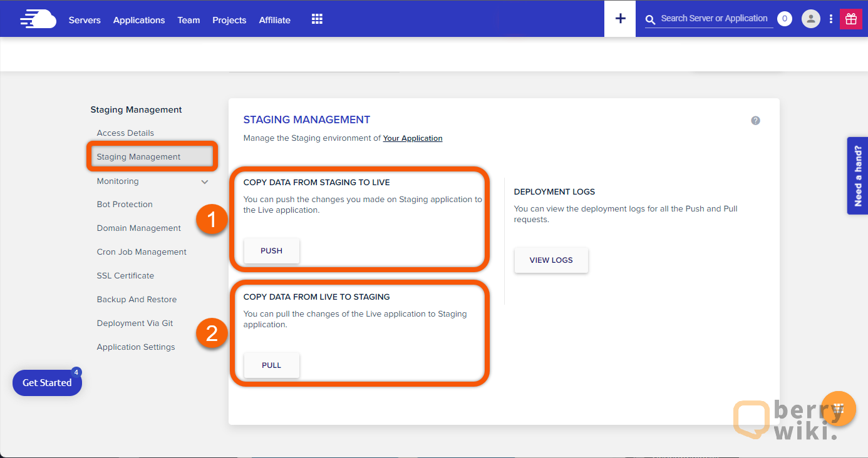Image resolution: width=868 pixels, height=458 pixels.
Task: Open the vertical dots menu
Action: pos(831,19)
